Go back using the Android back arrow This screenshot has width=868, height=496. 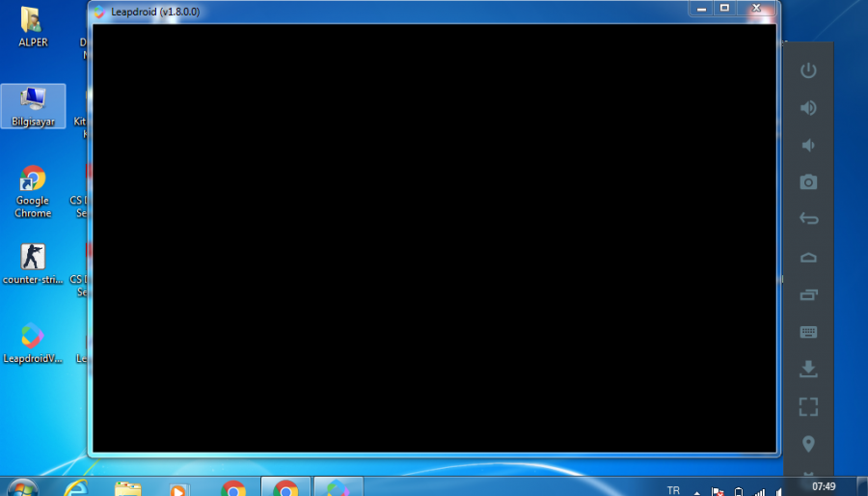pyautogui.click(x=808, y=219)
